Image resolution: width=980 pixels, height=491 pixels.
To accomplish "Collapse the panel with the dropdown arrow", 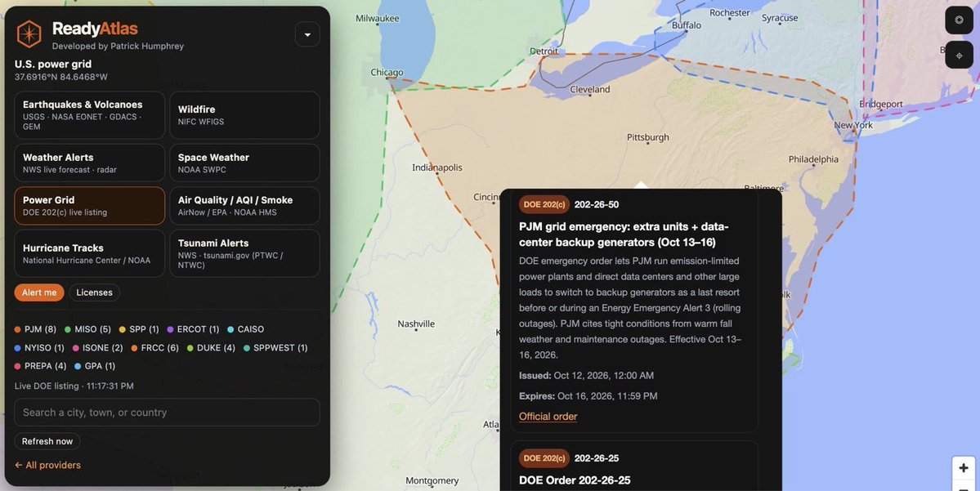I will point(307,34).
